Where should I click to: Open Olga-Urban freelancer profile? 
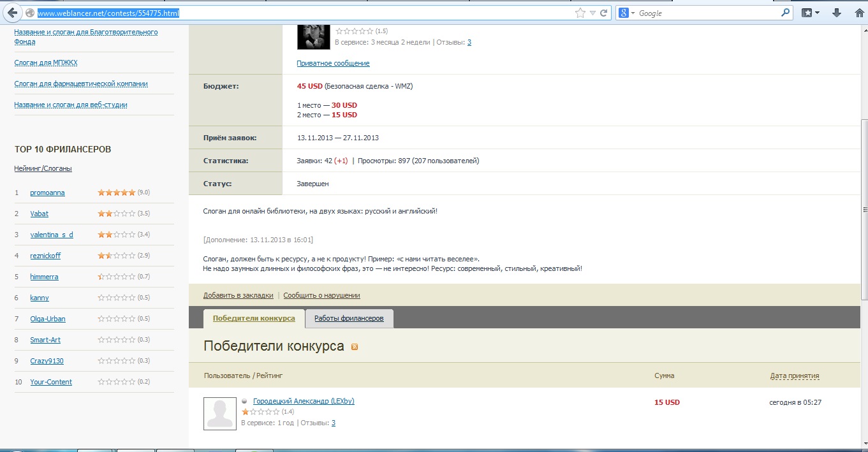(x=48, y=319)
